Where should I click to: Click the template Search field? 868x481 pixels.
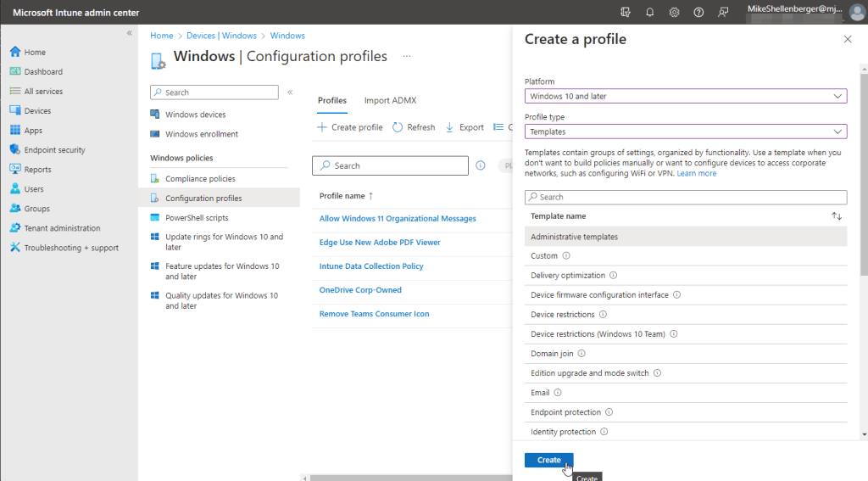685,197
